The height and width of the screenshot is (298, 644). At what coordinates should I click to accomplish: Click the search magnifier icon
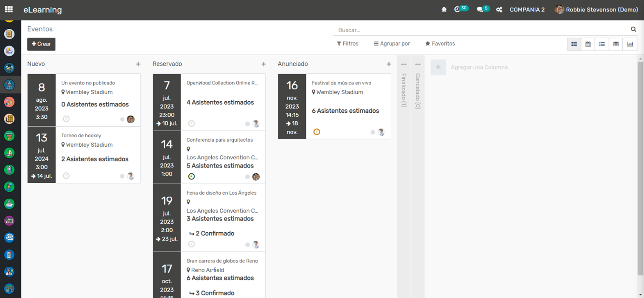(x=633, y=29)
